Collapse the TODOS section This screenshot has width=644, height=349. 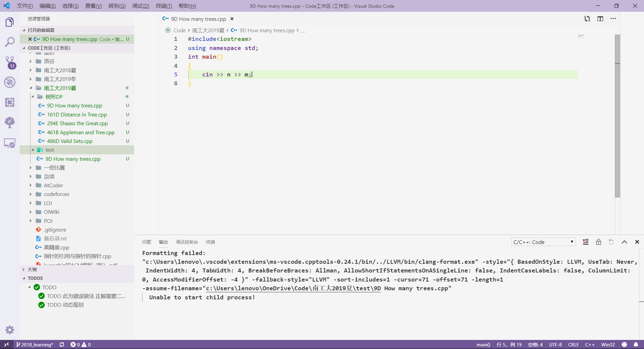[x=77, y=278]
